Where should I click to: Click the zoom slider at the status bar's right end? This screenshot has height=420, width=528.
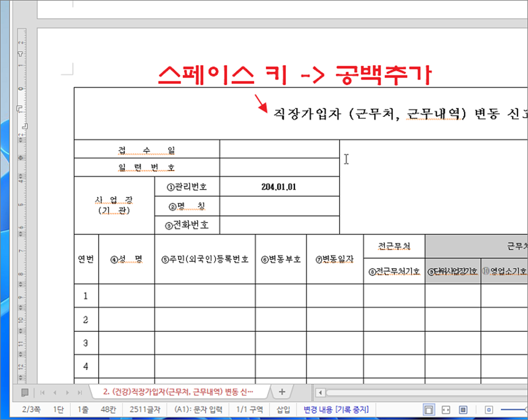point(514,409)
